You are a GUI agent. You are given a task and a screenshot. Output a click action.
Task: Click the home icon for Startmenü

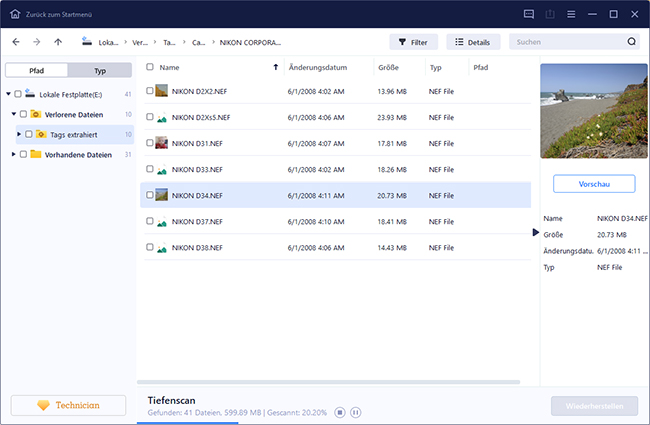15,14
